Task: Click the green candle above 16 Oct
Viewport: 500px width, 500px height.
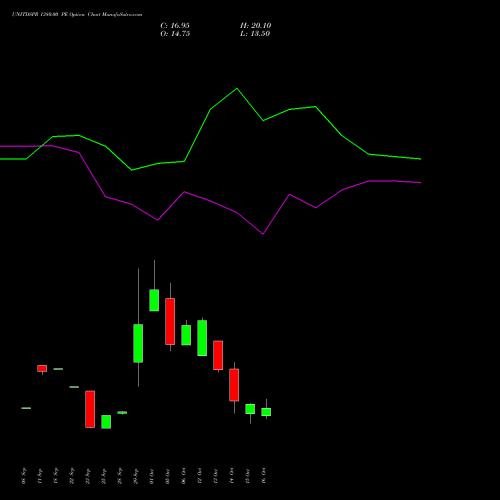Action: pyautogui.click(x=266, y=412)
